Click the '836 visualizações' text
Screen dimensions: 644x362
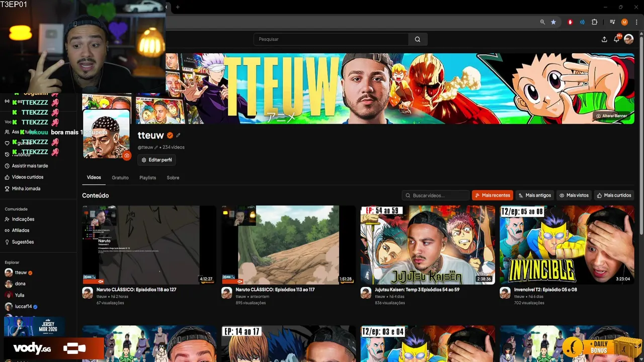click(x=389, y=303)
